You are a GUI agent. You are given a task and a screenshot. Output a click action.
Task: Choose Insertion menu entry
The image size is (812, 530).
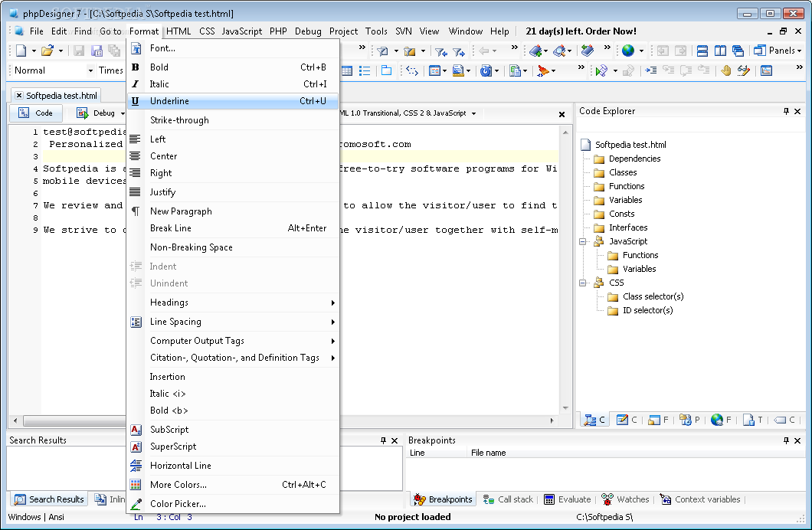[233, 377]
